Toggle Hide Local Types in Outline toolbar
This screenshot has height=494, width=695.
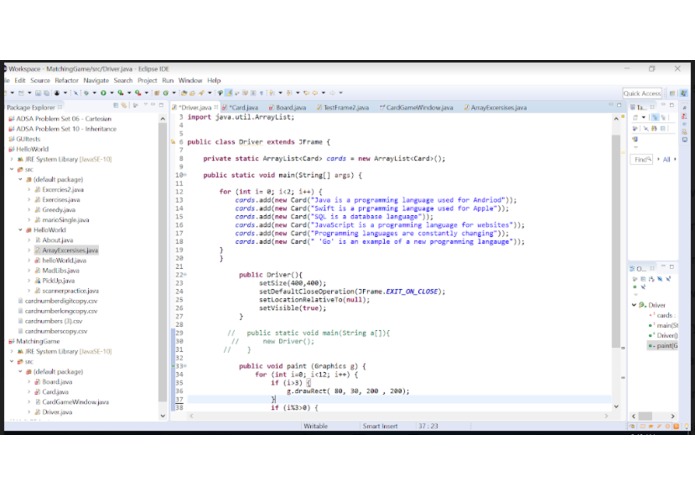pyautogui.click(x=643, y=287)
